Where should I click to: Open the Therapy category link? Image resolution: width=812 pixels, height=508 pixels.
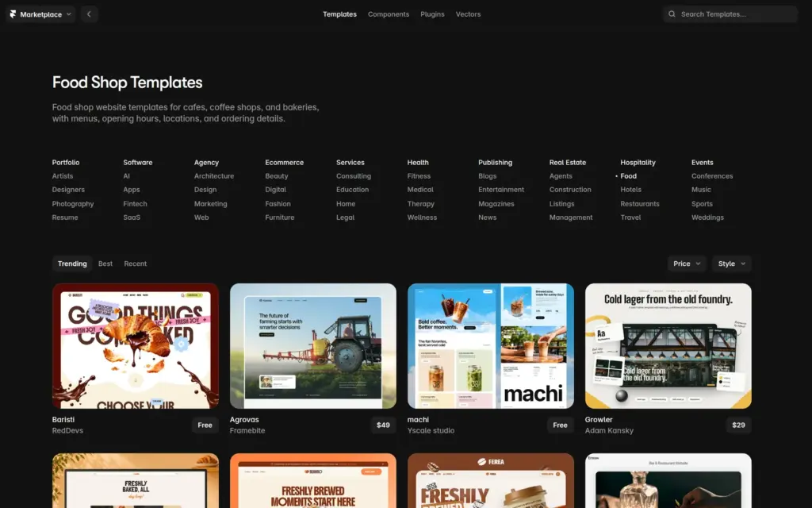(421, 204)
